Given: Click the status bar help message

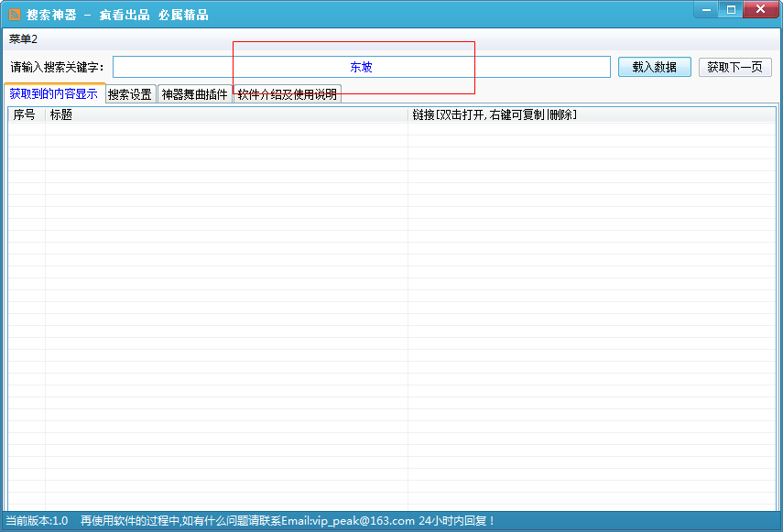Looking at the screenshot, I should tap(256, 519).
